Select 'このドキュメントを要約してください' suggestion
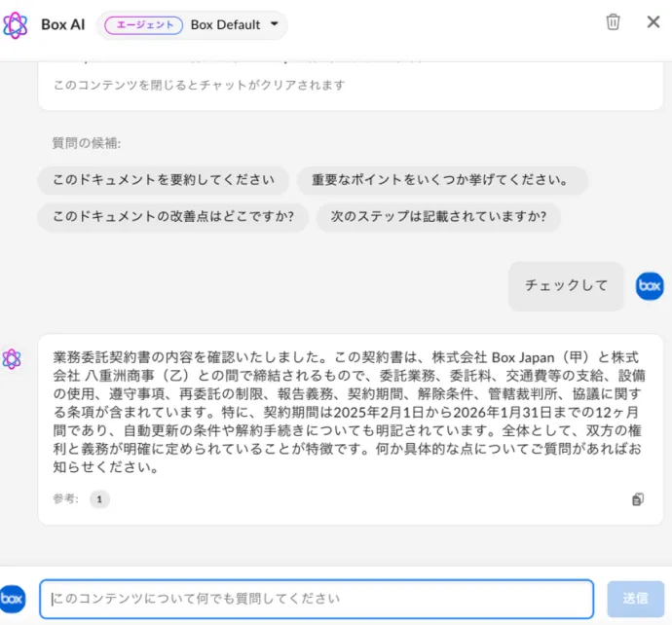The height and width of the screenshot is (625, 672). [164, 180]
